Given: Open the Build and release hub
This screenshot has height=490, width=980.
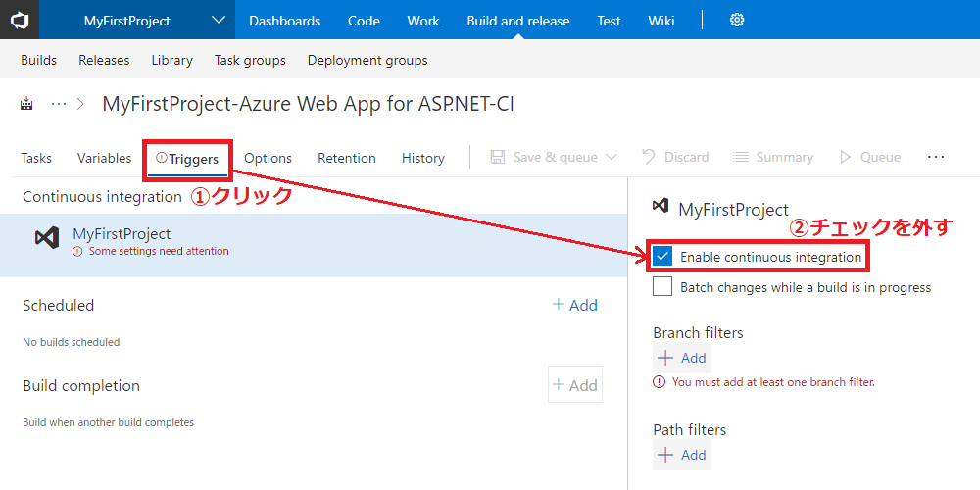Looking at the screenshot, I should (518, 21).
